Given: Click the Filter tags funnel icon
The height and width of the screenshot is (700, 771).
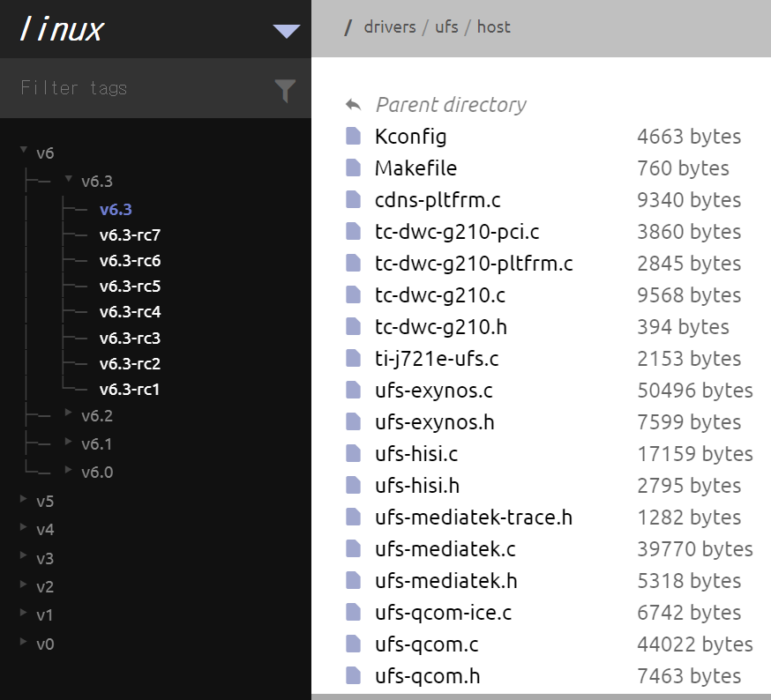Looking at the screenshot, I should pos(285,91).
